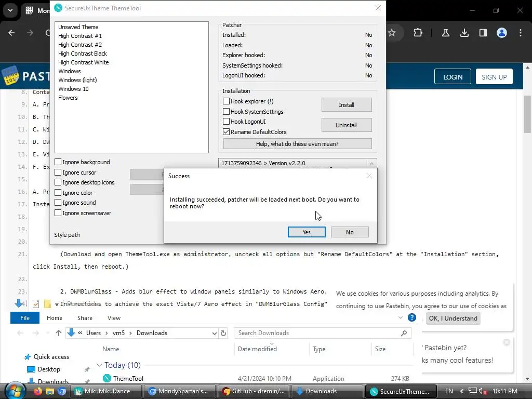Collapse Today (10) group
The height and width of the screenshot is (399, 532).
tap(99, 365)
